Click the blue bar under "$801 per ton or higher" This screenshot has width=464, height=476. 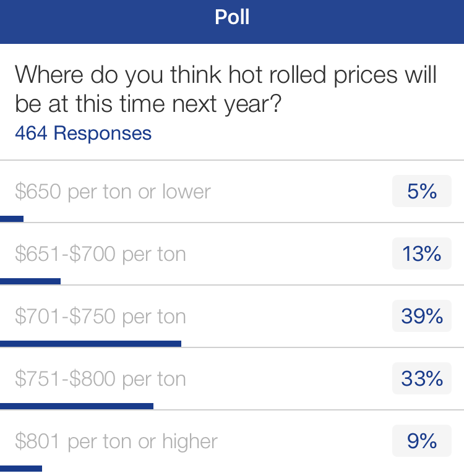[x=21, y=469]
